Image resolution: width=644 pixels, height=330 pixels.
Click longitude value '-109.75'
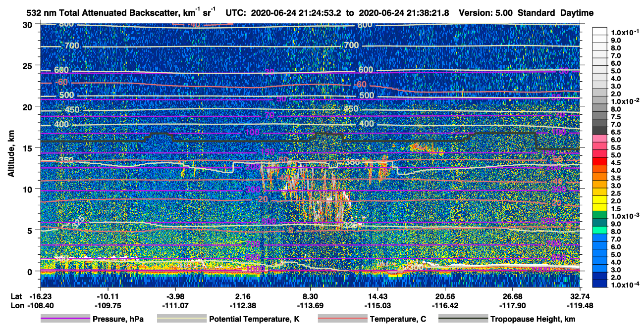pyautogui.click(x=107, y=305)
